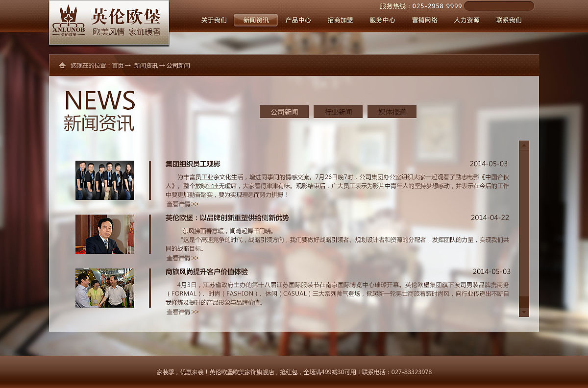Click date 2014-05-03 of 商旅风尚 article

tap(491, 271)
